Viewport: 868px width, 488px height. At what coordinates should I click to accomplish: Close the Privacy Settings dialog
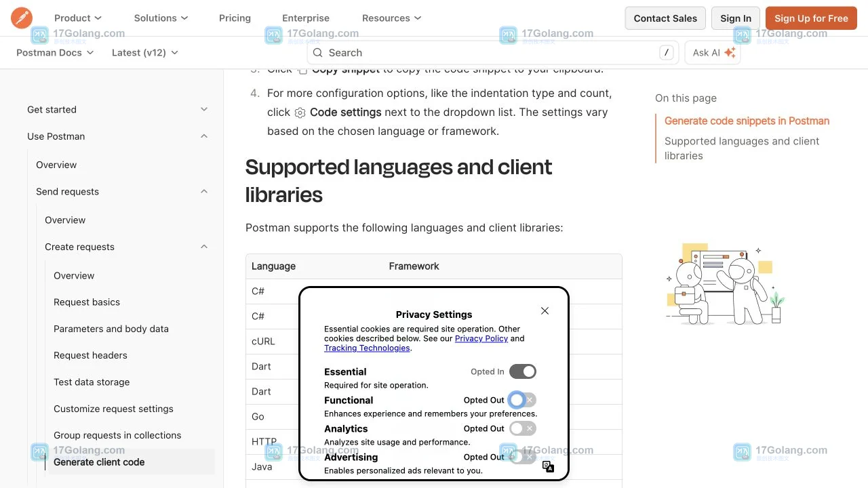(545, 310)
